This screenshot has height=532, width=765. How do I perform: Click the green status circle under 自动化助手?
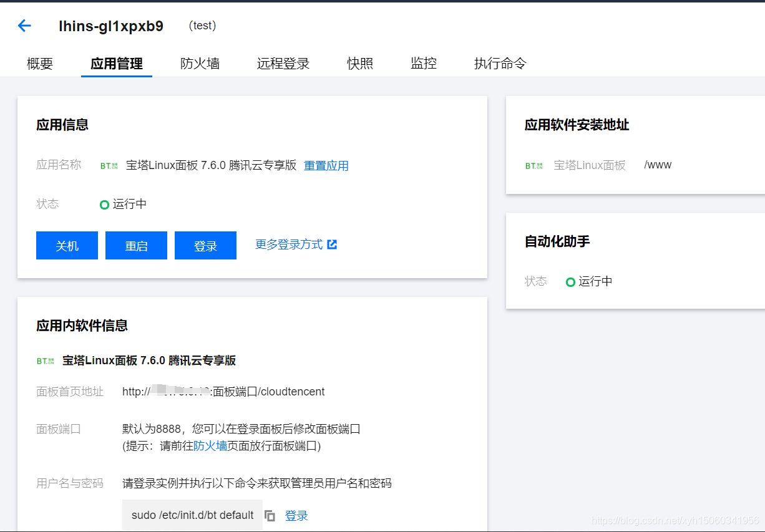[570, 282]
